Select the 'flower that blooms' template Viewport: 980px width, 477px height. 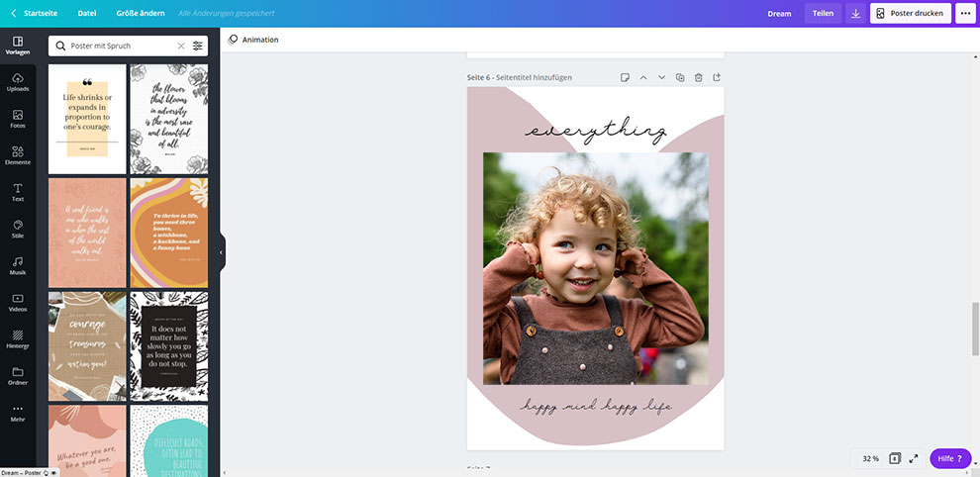(168, 119)
